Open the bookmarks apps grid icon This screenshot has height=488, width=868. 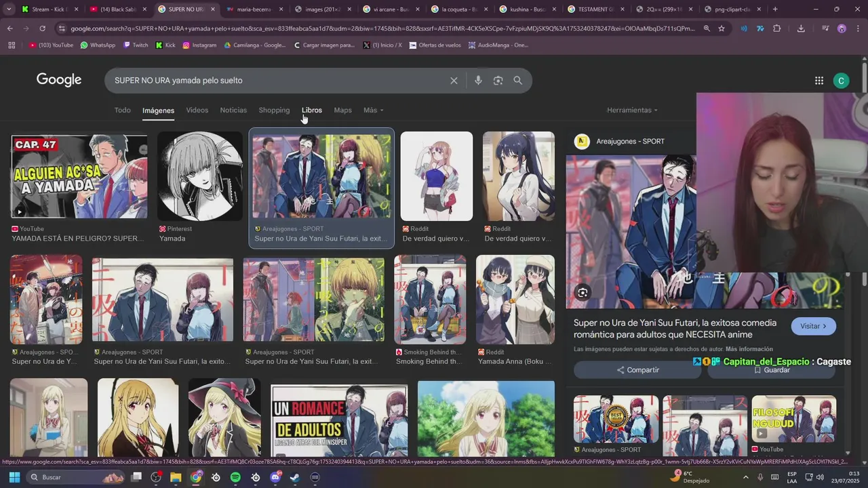pyautogui.click(x=12, y=45)
